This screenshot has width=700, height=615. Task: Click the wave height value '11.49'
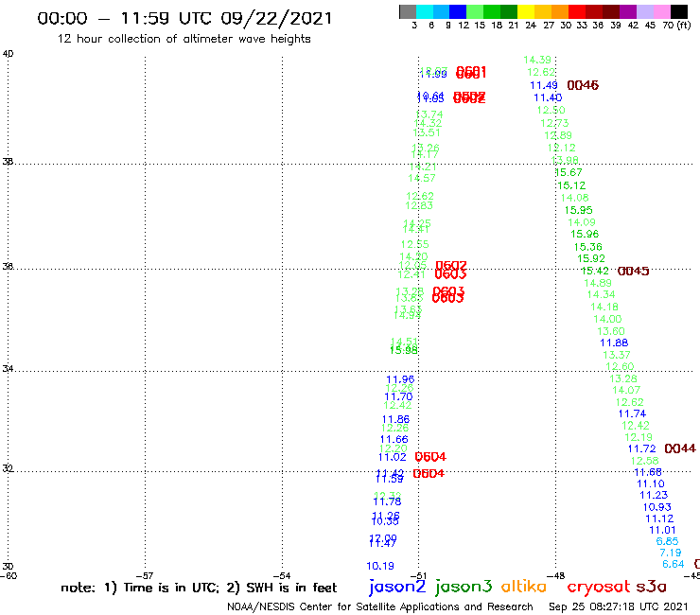[544, 85]
